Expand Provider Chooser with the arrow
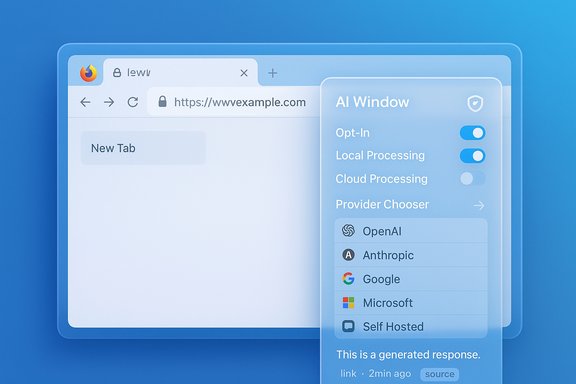The width and height of the screenshot is (576, 384). point(479,205)
